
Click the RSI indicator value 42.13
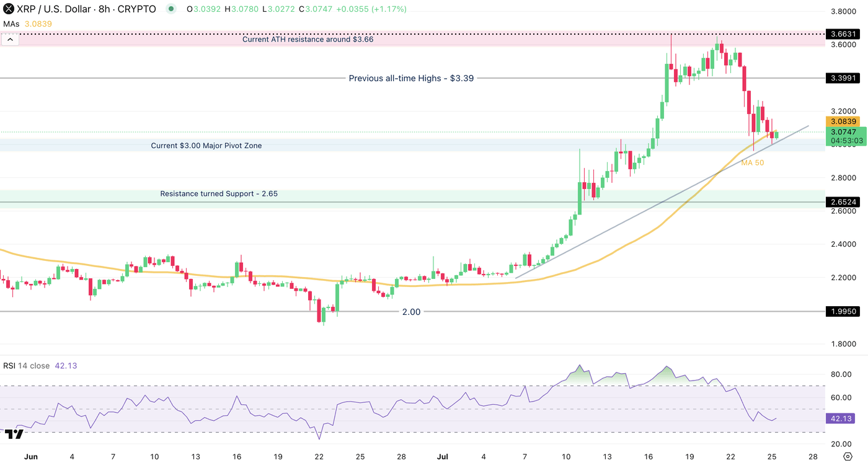(x=64, y=366)
